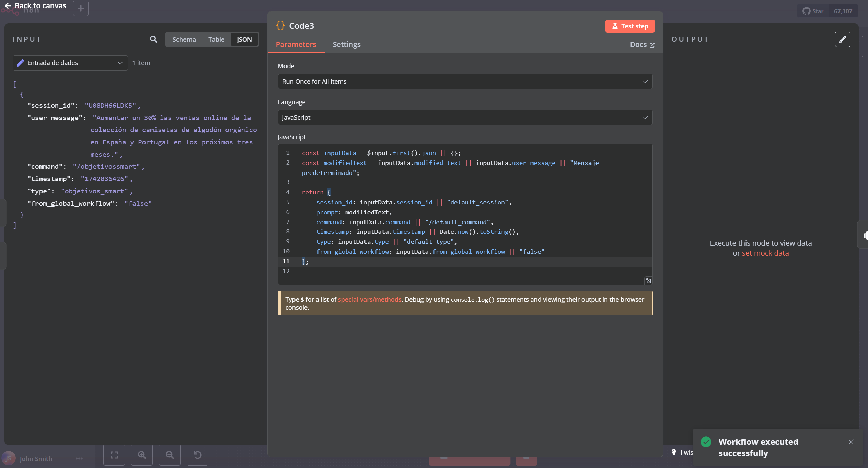
Task: Click the expand code editor icon
Action: click(648, 281)
